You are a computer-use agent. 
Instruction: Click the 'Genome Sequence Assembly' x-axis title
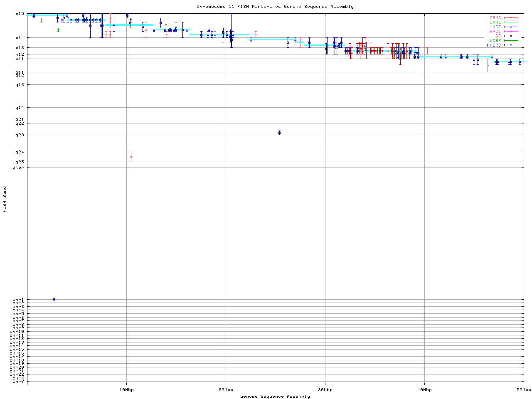click(275, 396)
